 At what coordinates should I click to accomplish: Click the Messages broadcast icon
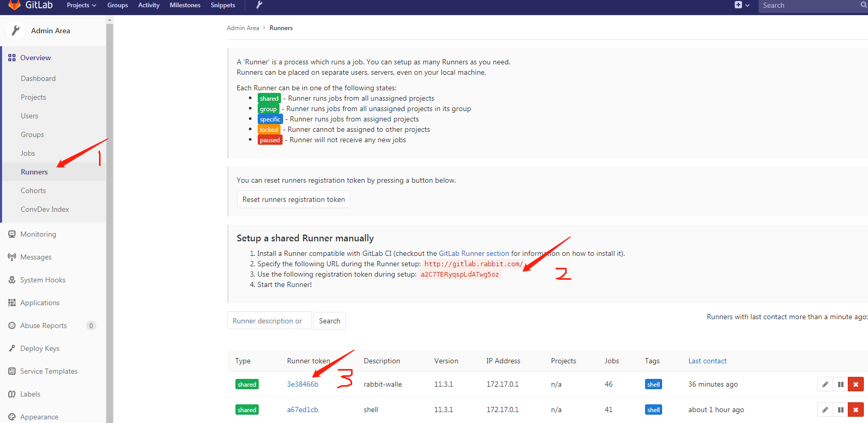click(12, 257)
